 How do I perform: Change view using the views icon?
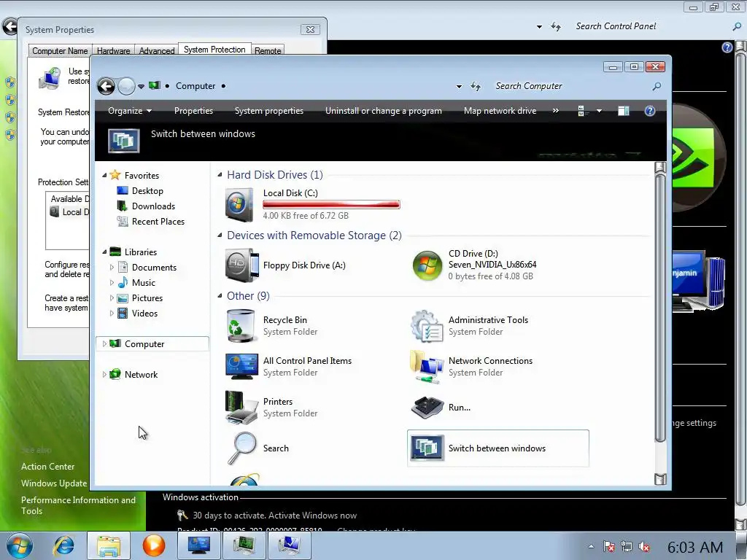click(x=581, y=111)
